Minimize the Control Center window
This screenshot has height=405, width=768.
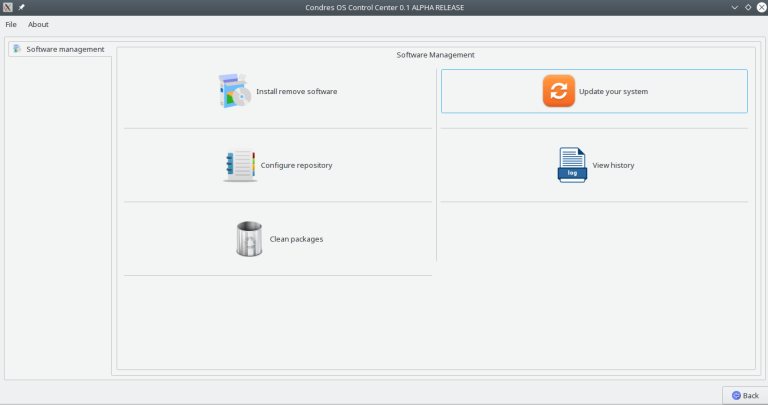coord(734,7)
